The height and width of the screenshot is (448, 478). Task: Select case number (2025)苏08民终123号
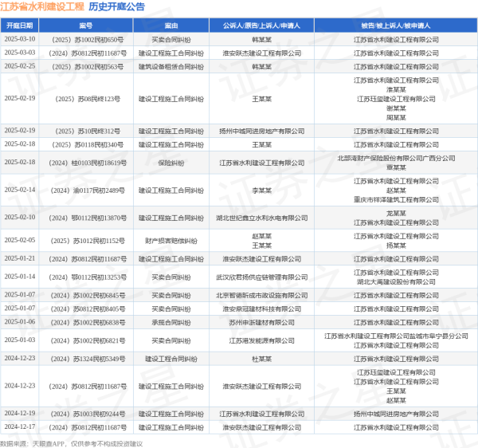click(86, 99)
